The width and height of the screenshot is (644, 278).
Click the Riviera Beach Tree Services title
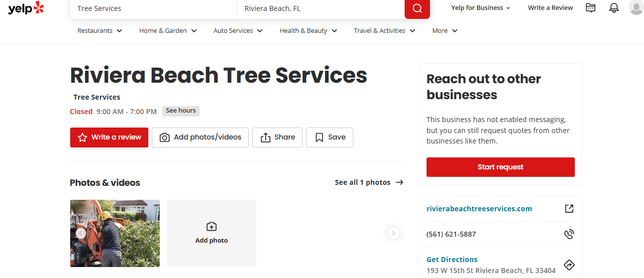click(218, 75)
